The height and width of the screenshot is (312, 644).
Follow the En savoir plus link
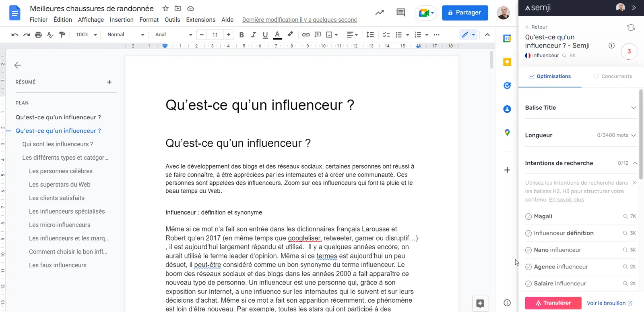(566, 200)
